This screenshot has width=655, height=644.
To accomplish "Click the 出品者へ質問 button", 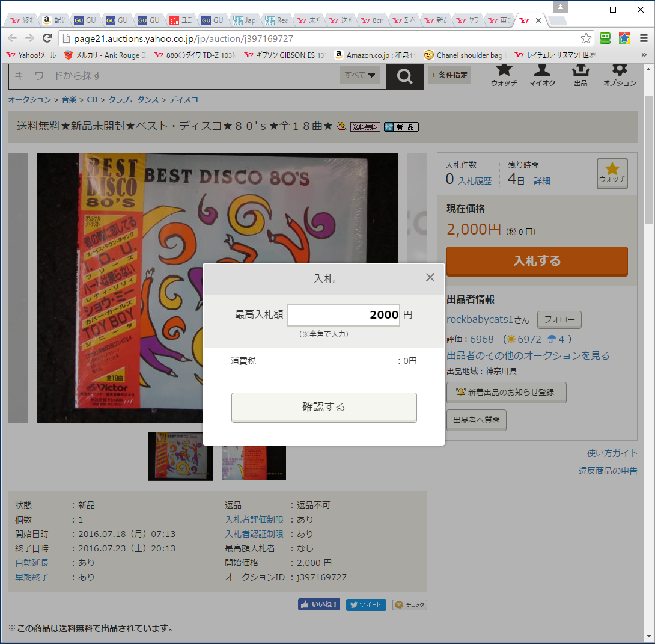I will (x=476, y=420).
